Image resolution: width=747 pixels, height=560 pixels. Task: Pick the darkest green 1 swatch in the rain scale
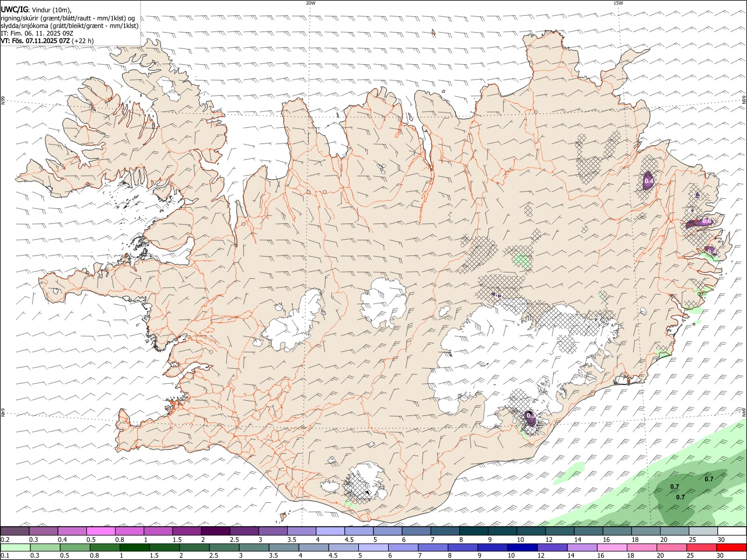click(134, 548)
